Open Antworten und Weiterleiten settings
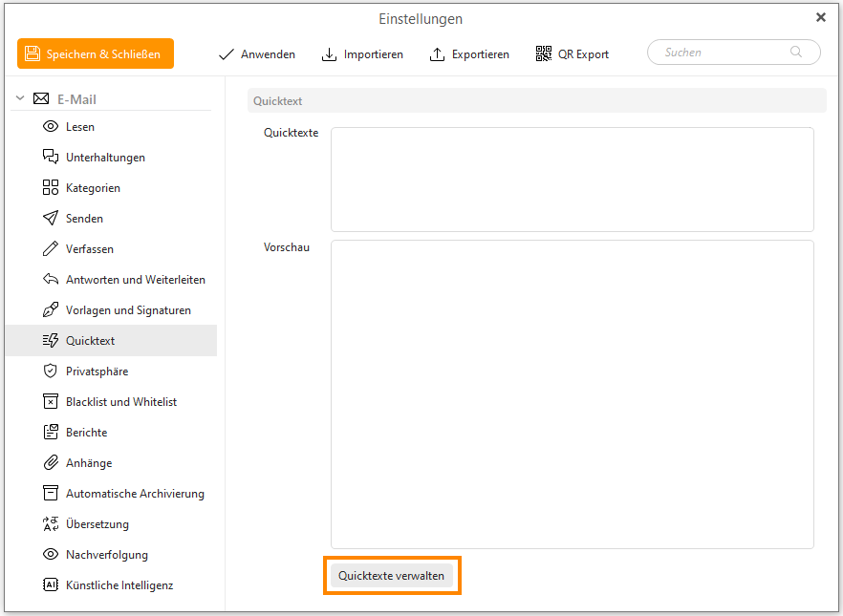Screen dimensions: 843x616 click(135, 280)
